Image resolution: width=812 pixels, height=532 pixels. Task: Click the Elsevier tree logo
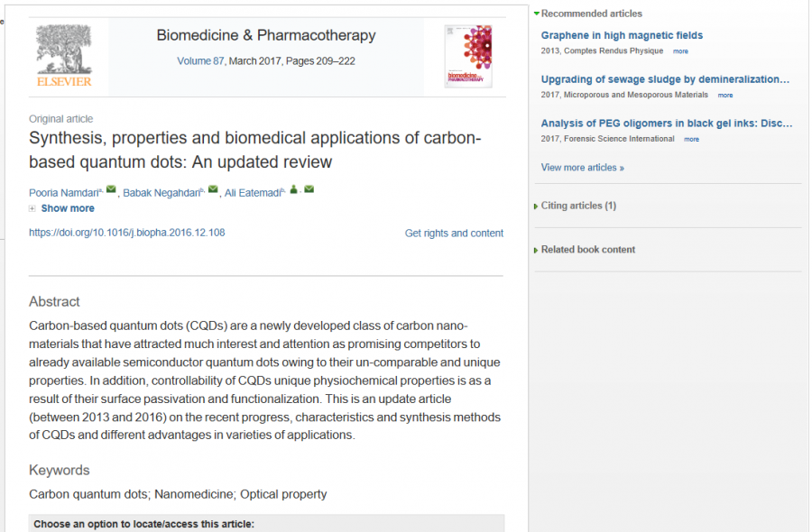coord(63,55)
